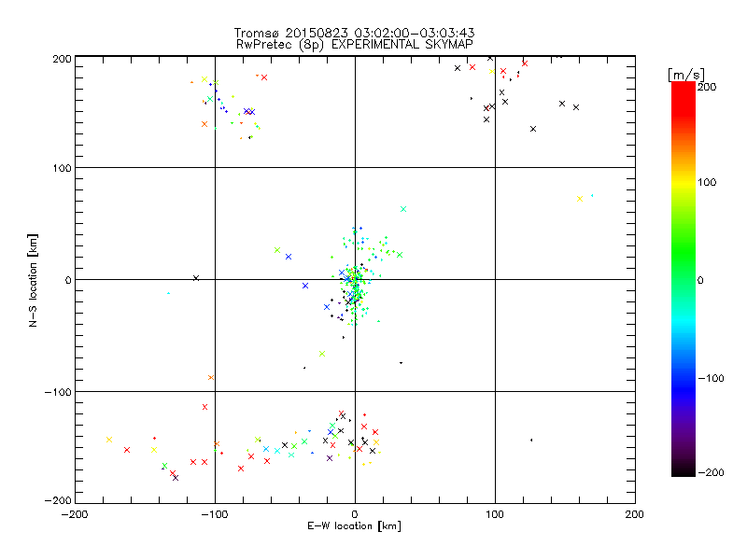This screenshot has width=747, height=560.
Task: Click the vertical velocity colorbar
Action: point(684,279)
